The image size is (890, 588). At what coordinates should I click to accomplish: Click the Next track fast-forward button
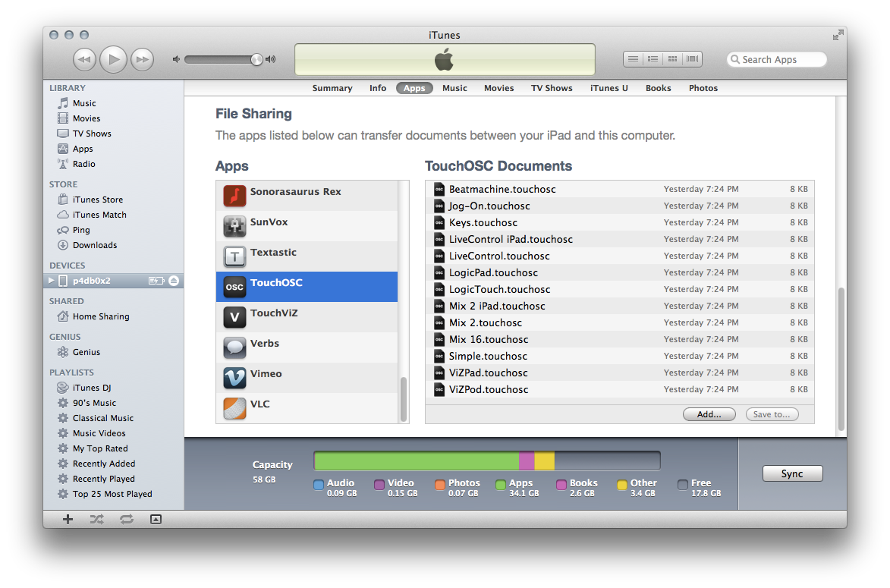coord(142,60)
